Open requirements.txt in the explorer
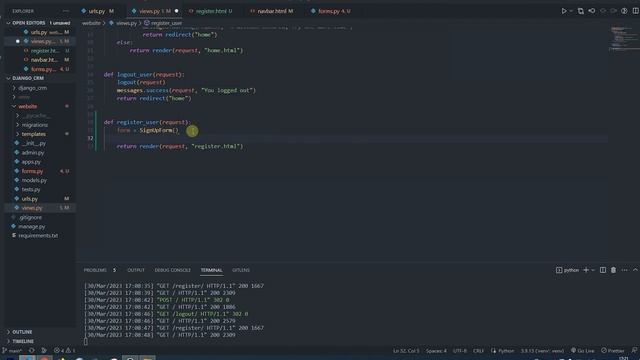This screenshot has height=360, width=640. [x=38, y=236]
